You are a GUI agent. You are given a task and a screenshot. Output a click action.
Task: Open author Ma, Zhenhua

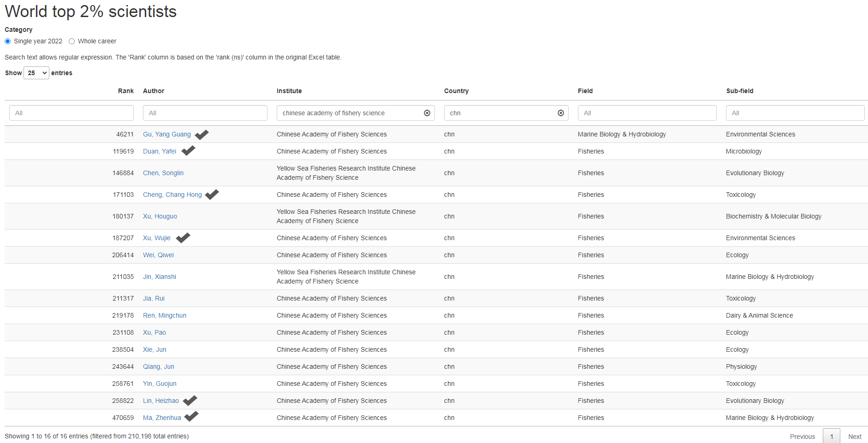[162, 418]
